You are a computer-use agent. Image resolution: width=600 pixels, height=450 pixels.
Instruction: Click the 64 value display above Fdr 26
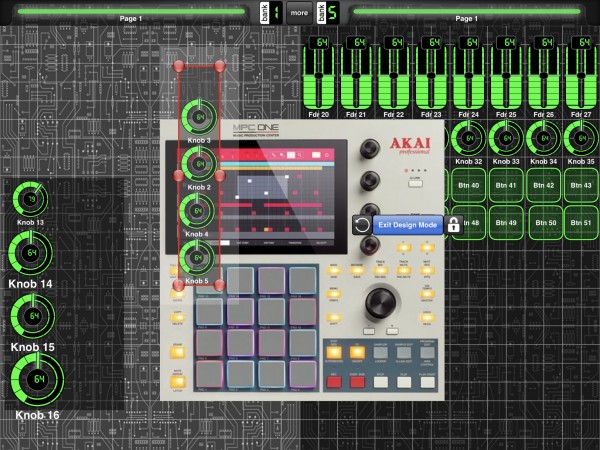(544, 42)
